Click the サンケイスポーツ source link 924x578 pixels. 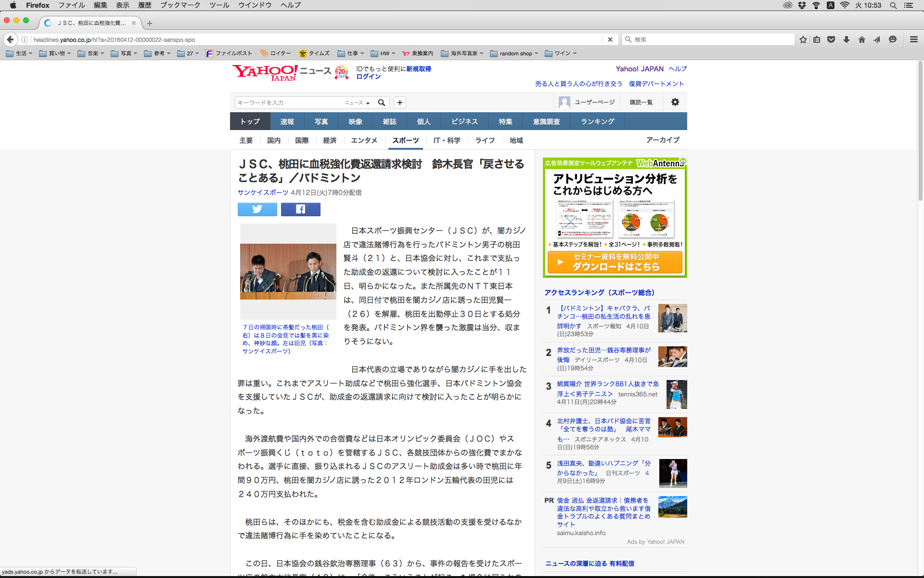(263, 192)
